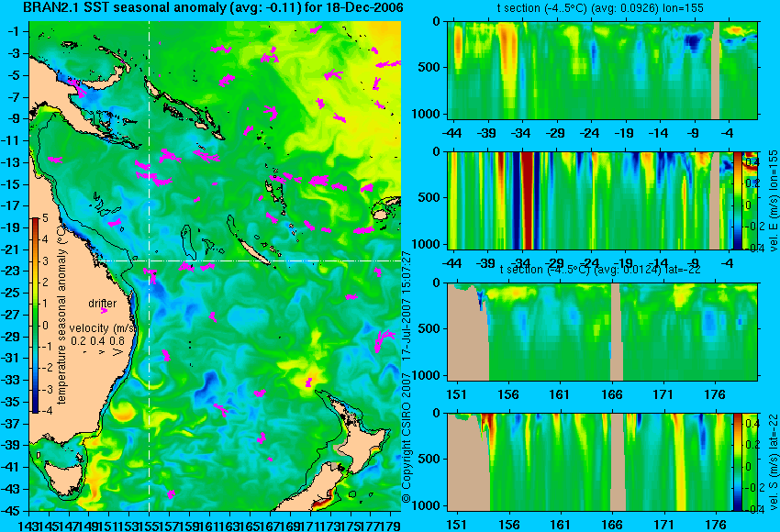Click the '-33' latitude label on the map axis
This screenshot has width=780, height=532.
(x=11, y=380)
